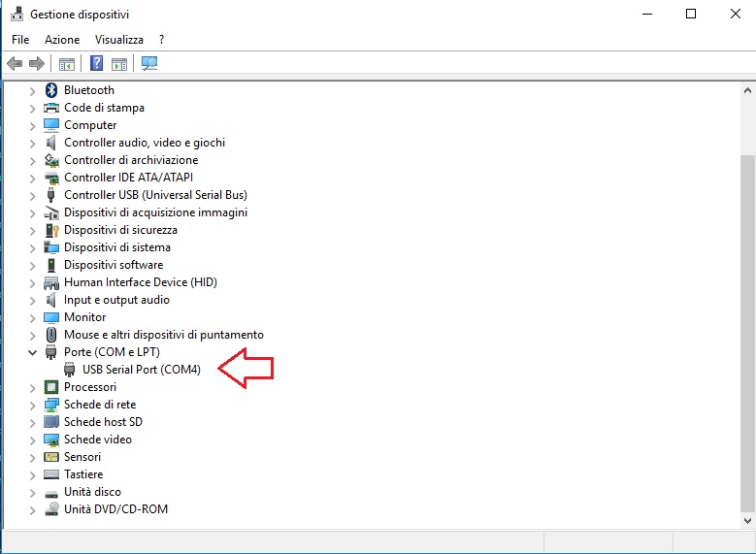
Task: Click the keyboard icon beside Tastiere
Action: 51,474
